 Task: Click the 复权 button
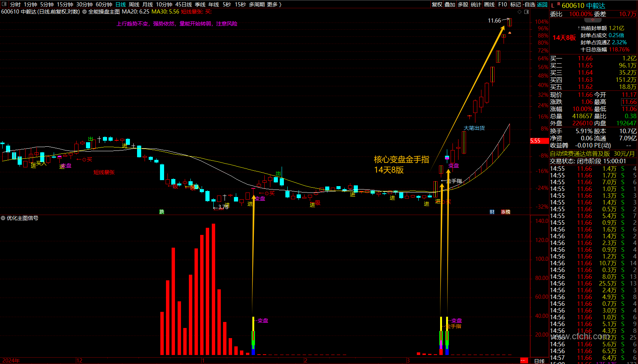(x=437, y=5)
